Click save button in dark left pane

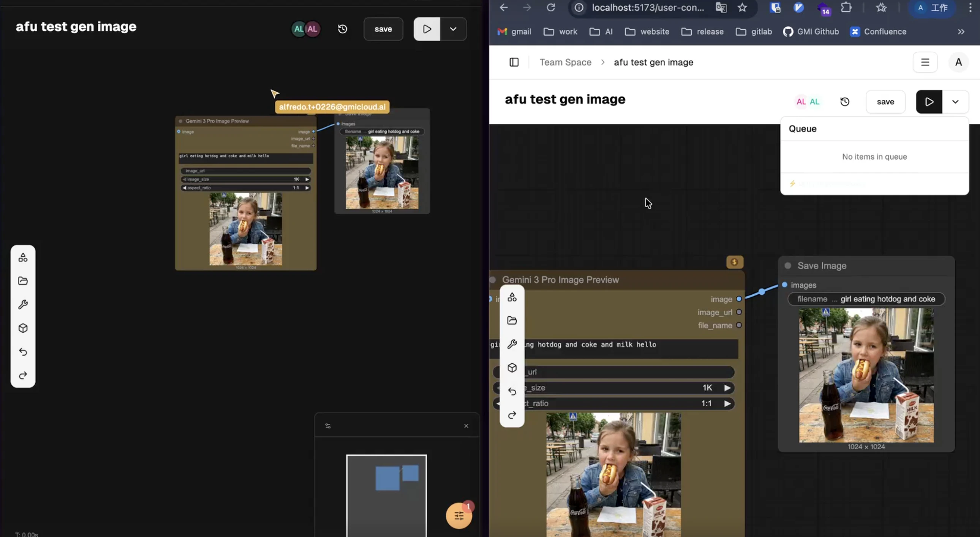tap(383, 29)
